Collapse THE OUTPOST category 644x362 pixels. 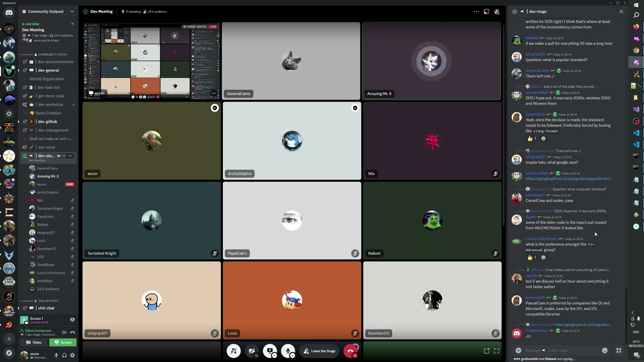tap(48, 301)
